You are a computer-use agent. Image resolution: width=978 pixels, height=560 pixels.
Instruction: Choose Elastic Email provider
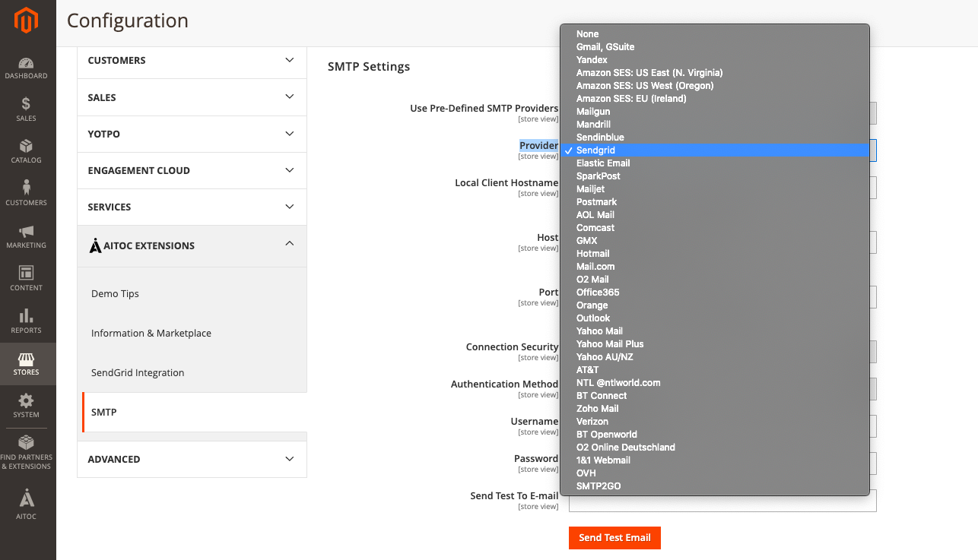[715, 163]
